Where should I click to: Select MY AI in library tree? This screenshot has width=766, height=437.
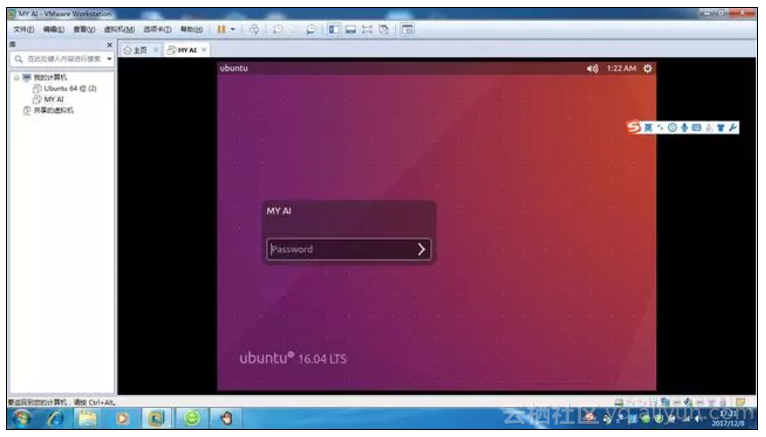54,100
